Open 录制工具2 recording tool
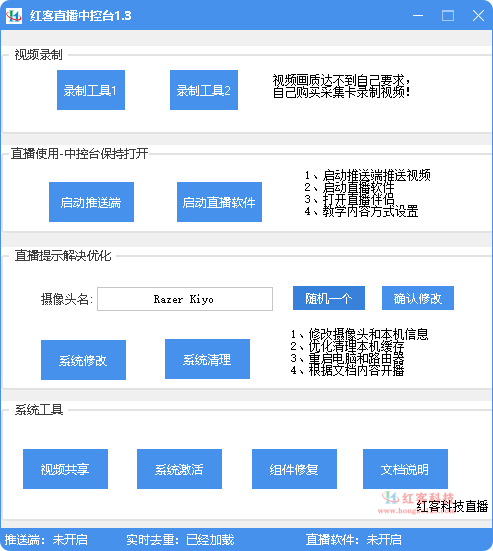The image size is (493, 551). pyautogui.click(x=204, y=90)
